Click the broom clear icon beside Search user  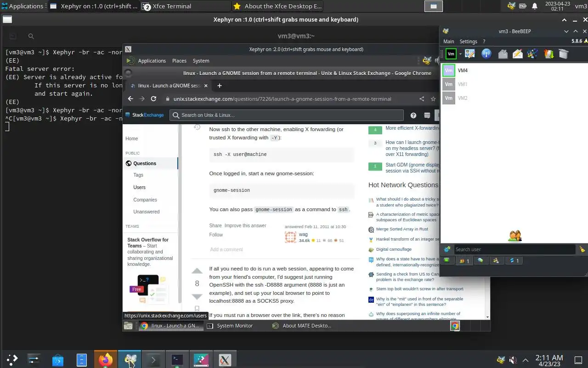[582, 249]
